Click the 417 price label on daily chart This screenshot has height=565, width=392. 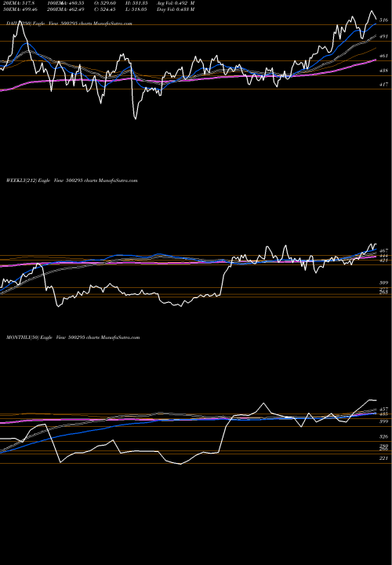(x=383, y=84)
